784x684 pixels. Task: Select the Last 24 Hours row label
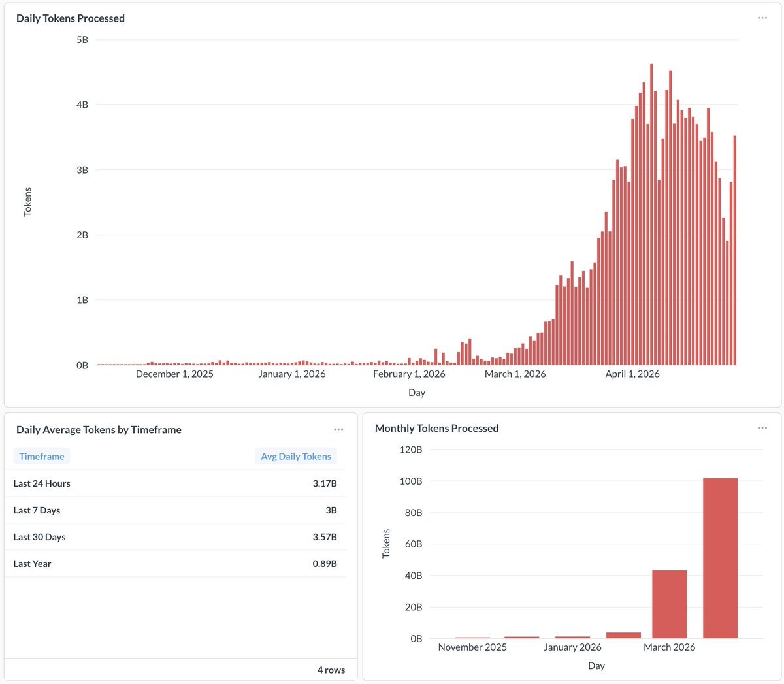pyautogui.click(x=42, y=483)
